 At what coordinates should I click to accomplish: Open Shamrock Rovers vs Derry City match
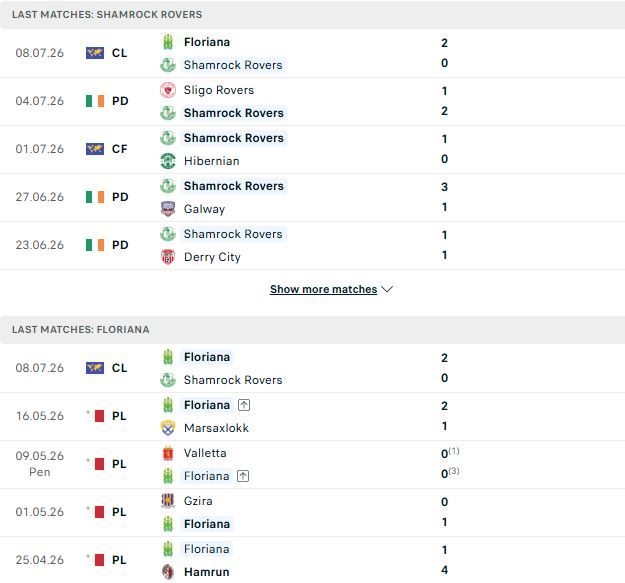click(x=312, y=245)
